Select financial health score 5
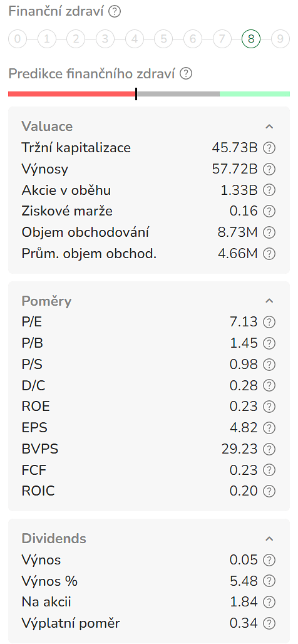Viewport: 298px width, 644px height. [x=163, y=39]
